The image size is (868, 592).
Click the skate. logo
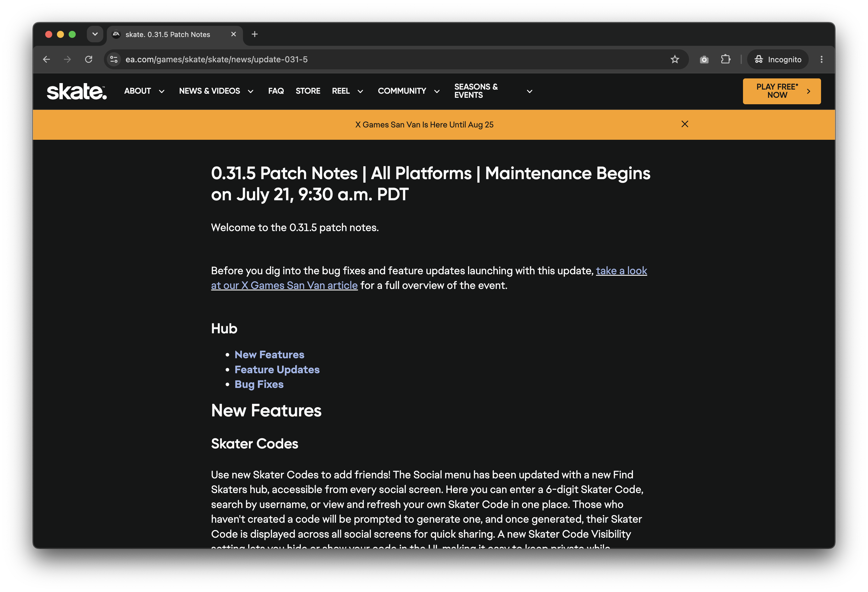tap(77, 91)
